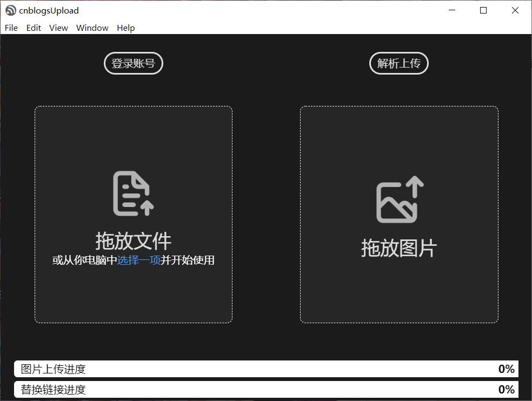Open the View menu
This screenshot has height=401, width=532.
pos(58,28)
